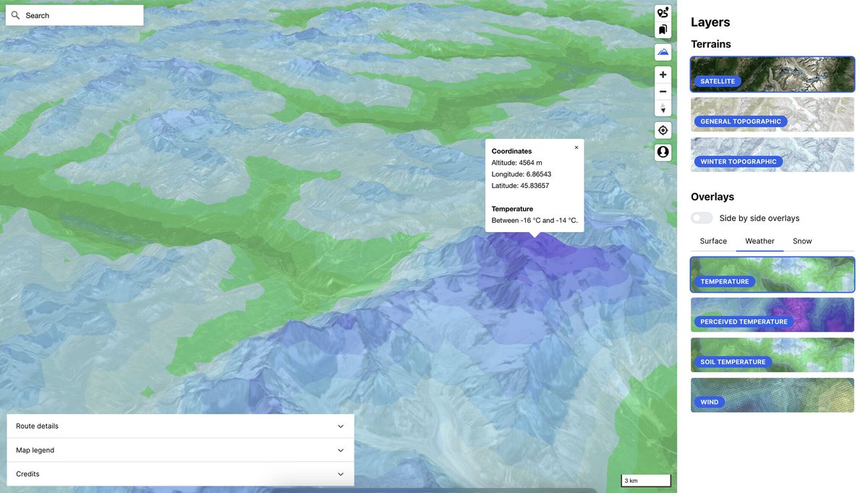Choose the General Topographic terrain
868x493 pixels.
[x=773, y=114]
